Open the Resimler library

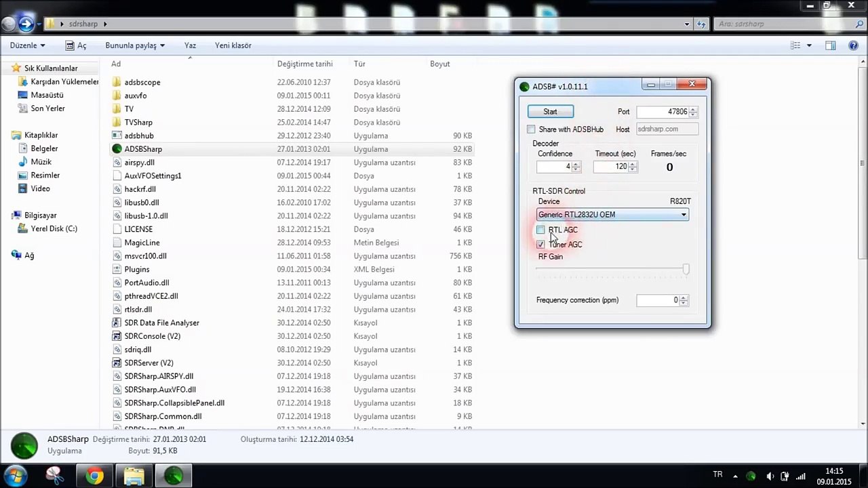45,176
